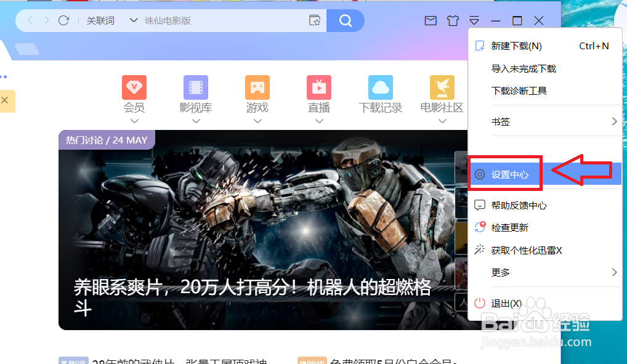Expand the 更多 submenu
Screen dimensions: 627x364
(501, 272)
